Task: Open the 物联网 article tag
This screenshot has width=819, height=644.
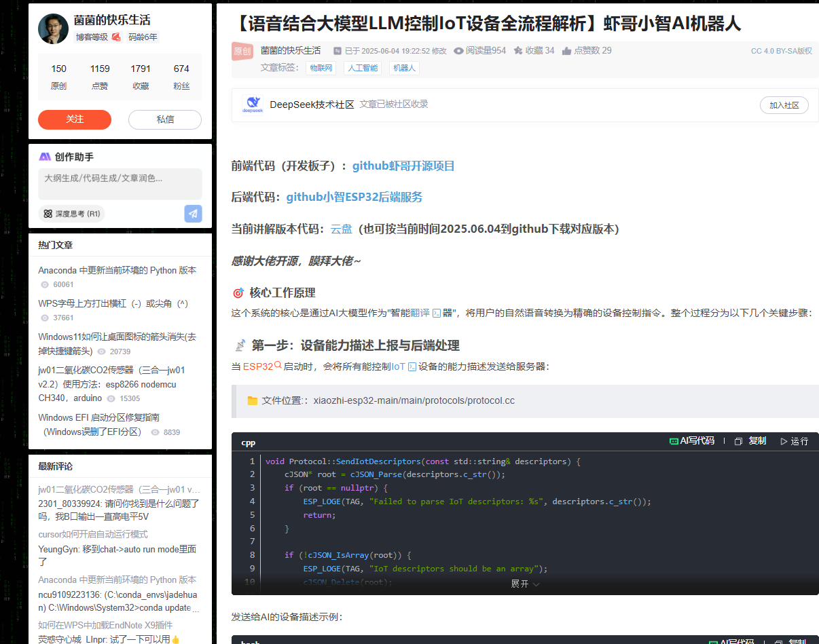Action: (x=321, y=68)
